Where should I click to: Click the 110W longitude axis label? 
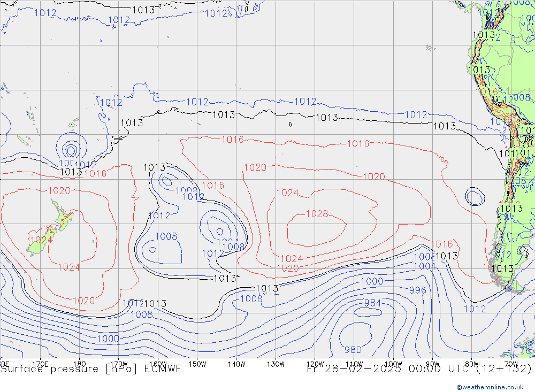point(354,364)
